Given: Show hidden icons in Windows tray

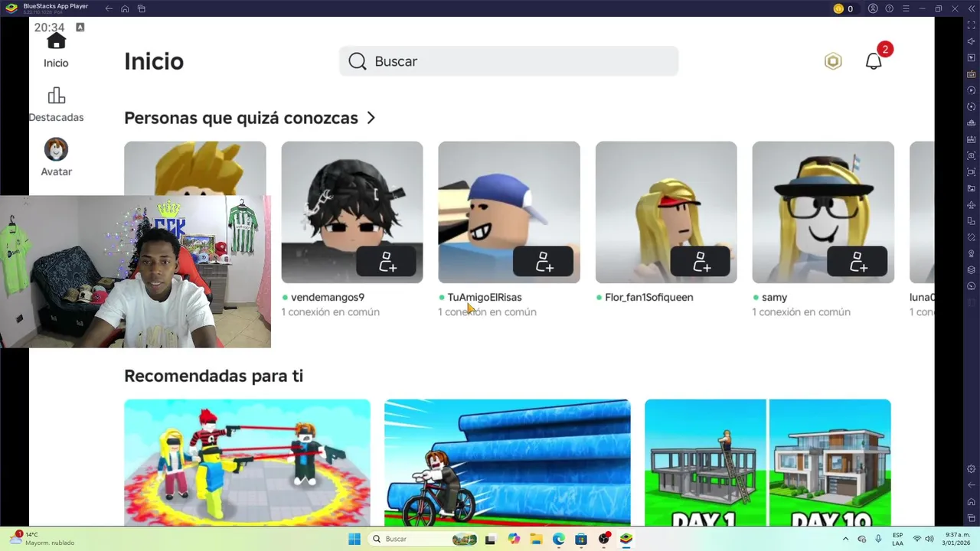Looking at the screenshot, I should pyautogui.click(x=845, y=539).
